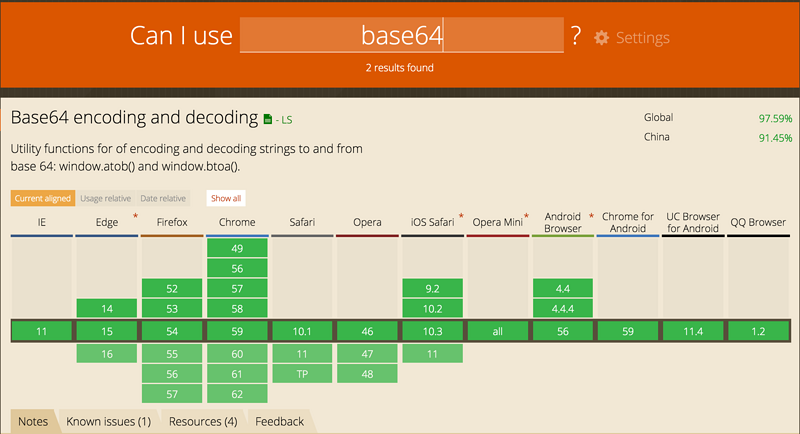Open the Settings link
The height and width of the screenshot is (434, 800).
(x=642, y=38)
